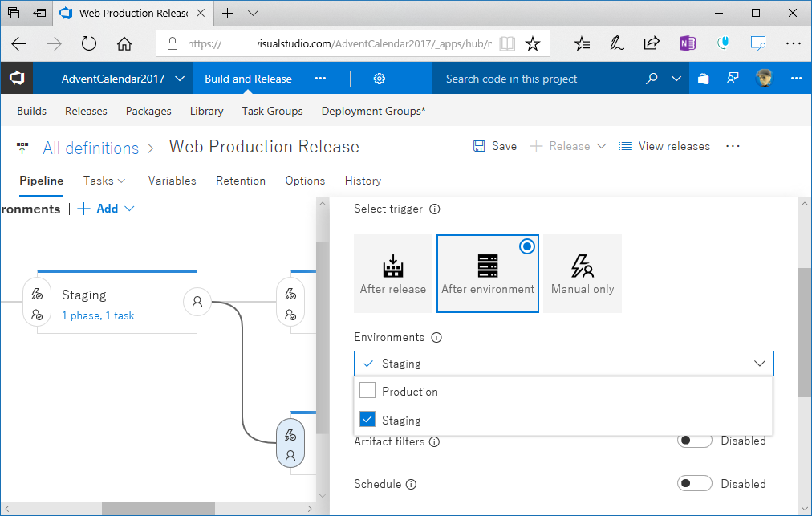Click the pipeline canvas horizontal scrollbar
This screenshot has width=812, height=516.
coord(158,509)
